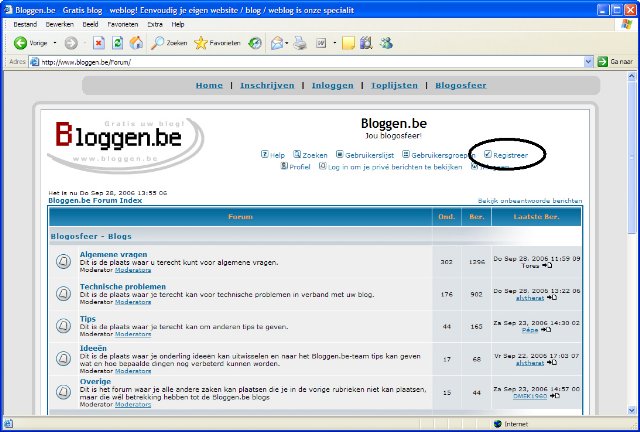This screenshot has width=640, height=432.
Task: Open the Bestand menu
Action: click(25, 23)
